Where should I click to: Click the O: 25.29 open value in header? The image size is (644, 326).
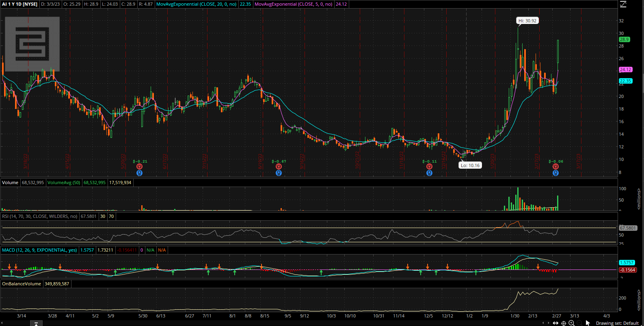click(x=72, y=4)
